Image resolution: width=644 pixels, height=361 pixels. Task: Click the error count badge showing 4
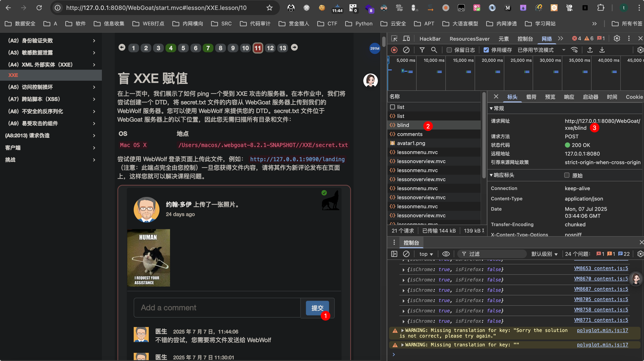[577, 39]
